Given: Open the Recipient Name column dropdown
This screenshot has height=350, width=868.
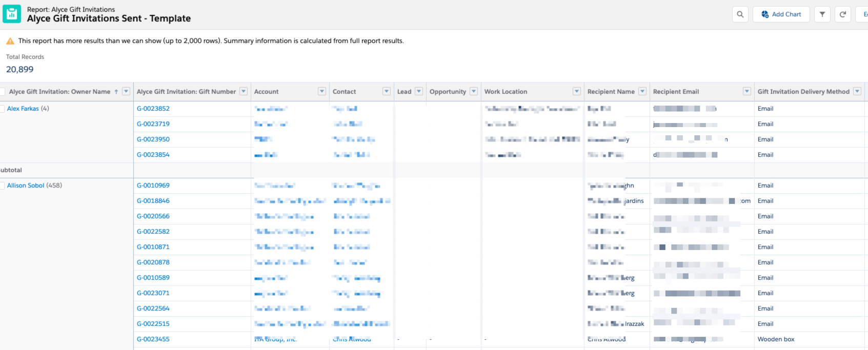Looking at the screenshot, I should [642, 92].
